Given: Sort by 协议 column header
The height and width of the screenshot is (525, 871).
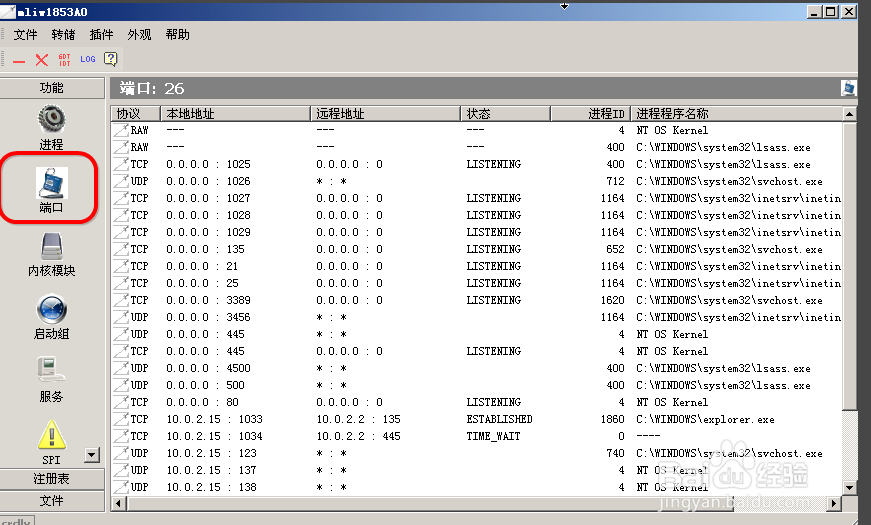Looking at the screenshot, I should 136,113.
